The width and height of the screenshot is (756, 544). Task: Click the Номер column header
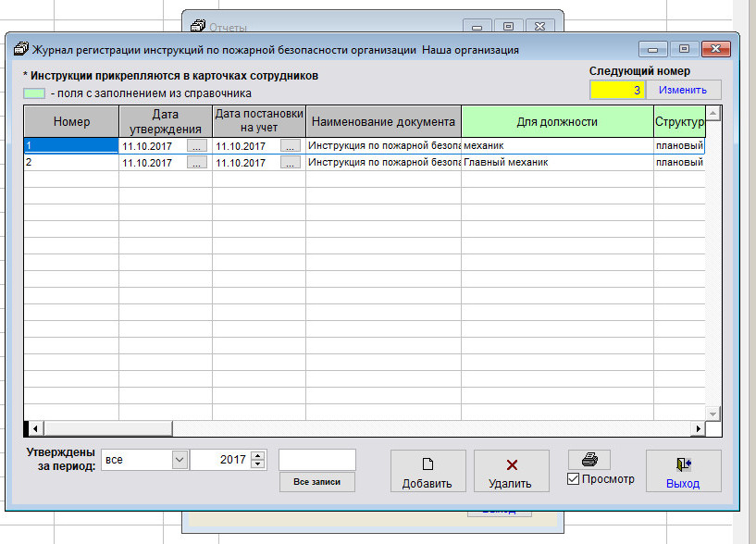[x=71, y=122]
